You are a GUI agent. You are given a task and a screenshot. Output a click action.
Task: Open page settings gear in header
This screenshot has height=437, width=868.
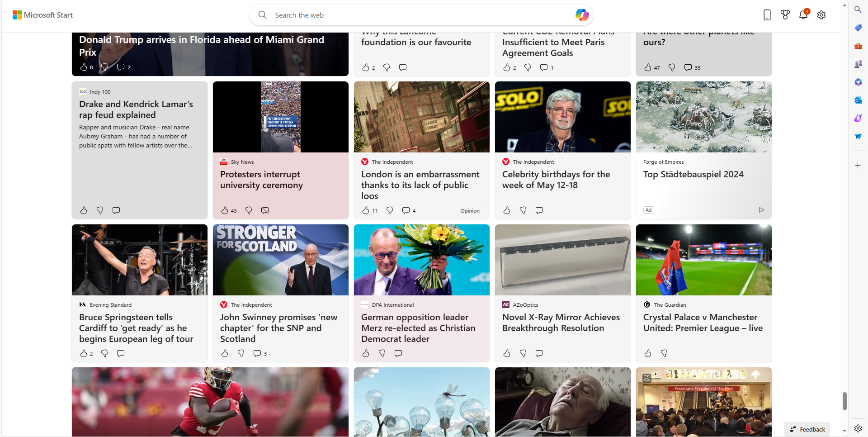(x=821, y=15)
